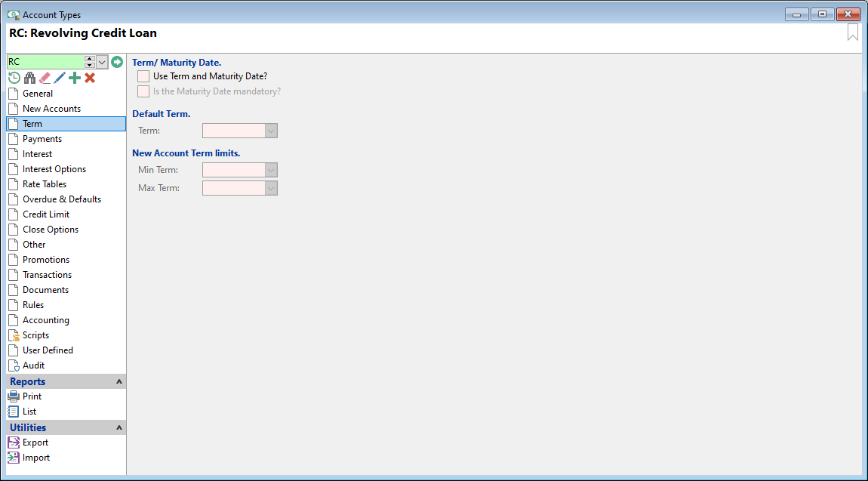Open the Documents page
868x481 pixels.
(66, 290)
